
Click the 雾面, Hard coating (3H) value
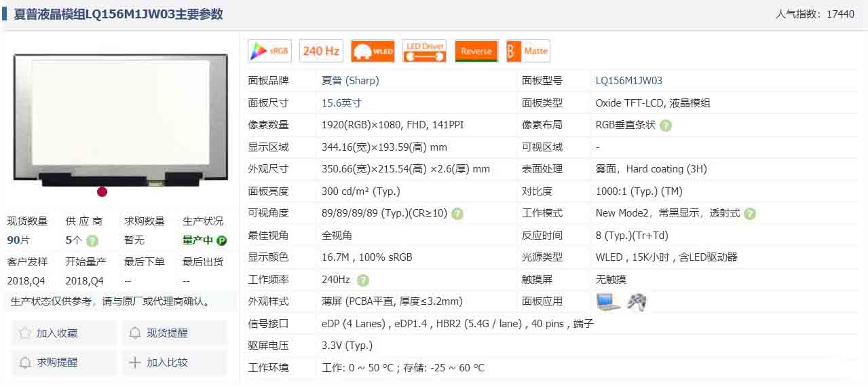pyautogui.click(x=652, y=169)
